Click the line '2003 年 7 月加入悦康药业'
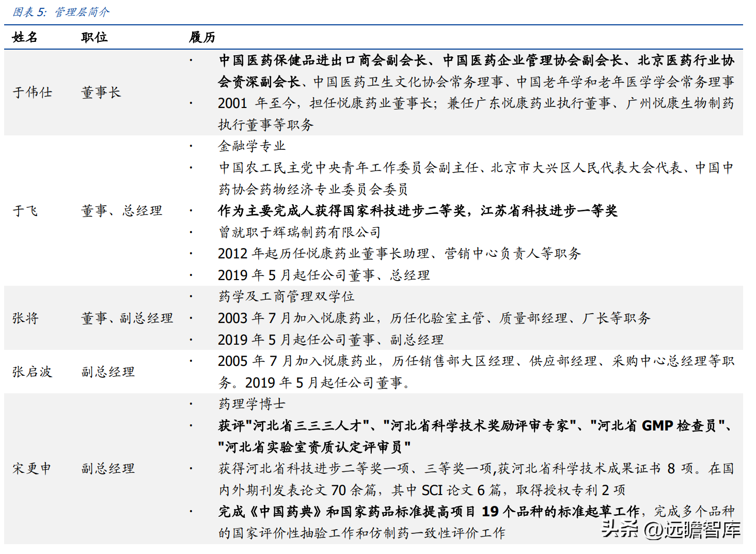Viewport: 756px width, 554px height. pos(434,318)
